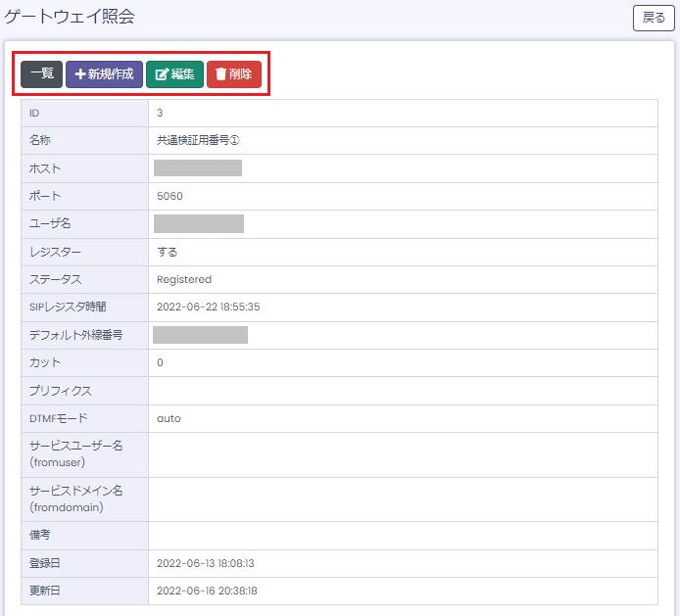Open the 一覧 list view
The width and height of the screenshot is (680, 616).
point(42,74)
